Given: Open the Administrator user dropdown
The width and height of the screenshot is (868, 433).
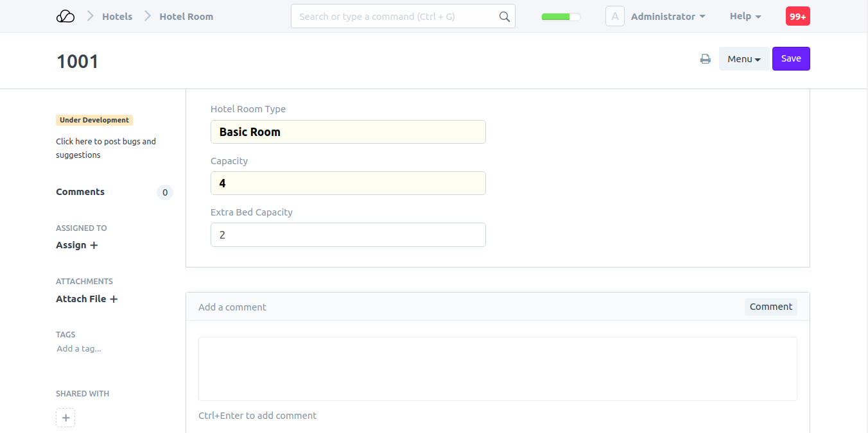Looking at the screenshot, I should click(x=668, y=17).
